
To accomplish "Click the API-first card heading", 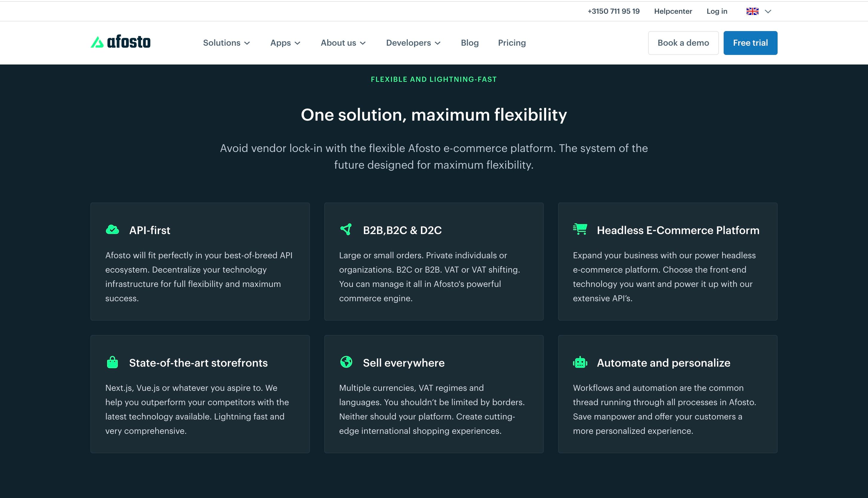I will tap(150, 230).
